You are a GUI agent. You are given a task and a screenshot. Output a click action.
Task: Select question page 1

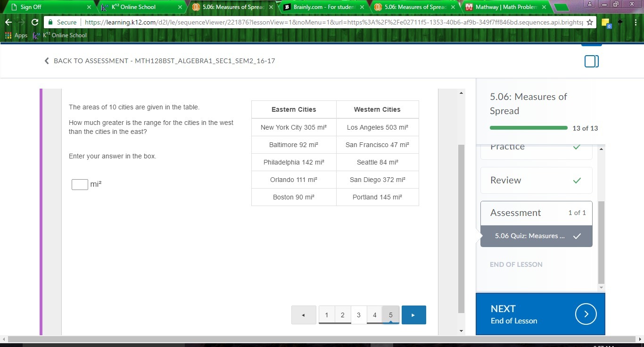[x=327, y=315]
